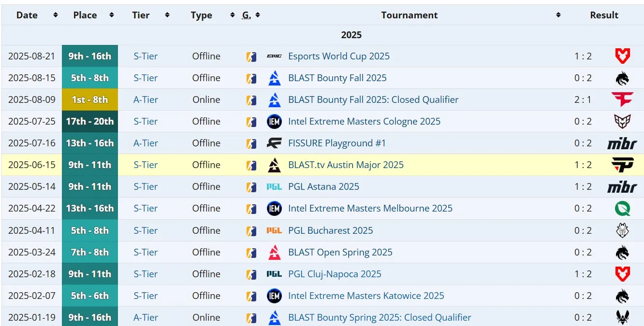This screenshot has height=326, width=644.
Task: Click the 1st - 8th placement cell
Action: 90,99
